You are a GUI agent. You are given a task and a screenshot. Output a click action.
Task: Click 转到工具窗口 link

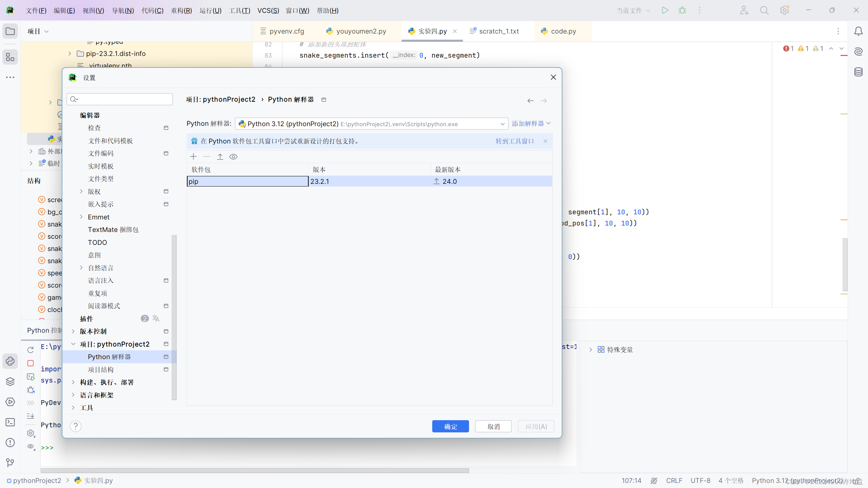tap(515, 141)
